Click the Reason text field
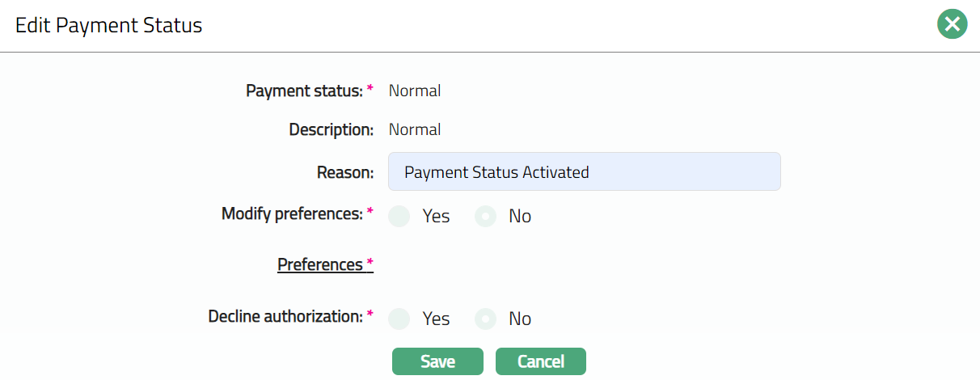This screenshot has height=380, width=980. coord(584,171)
